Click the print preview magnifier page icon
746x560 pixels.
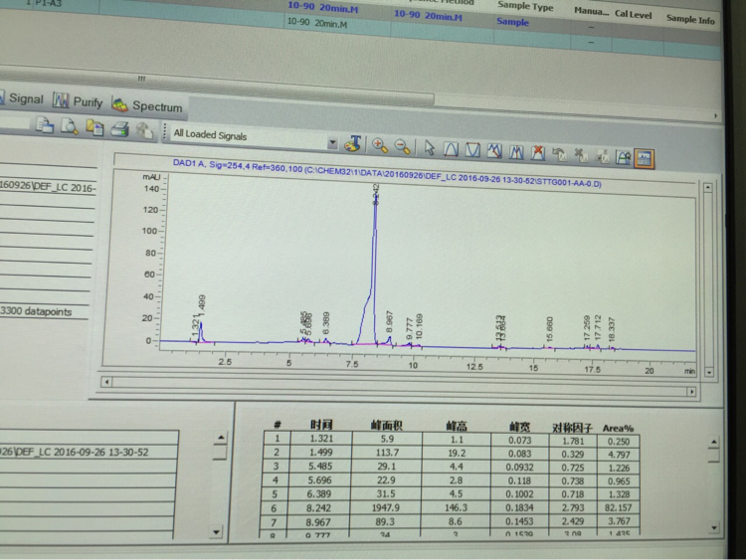70,126
